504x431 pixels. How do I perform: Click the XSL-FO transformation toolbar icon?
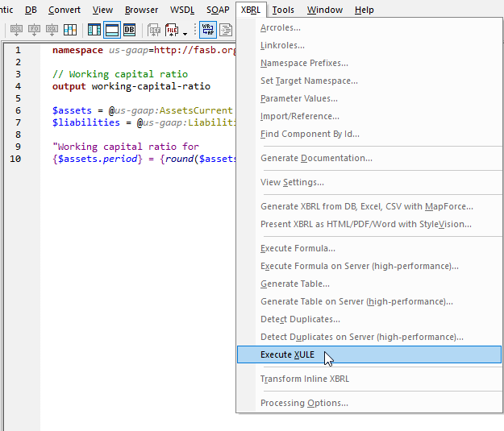point(34,31)
